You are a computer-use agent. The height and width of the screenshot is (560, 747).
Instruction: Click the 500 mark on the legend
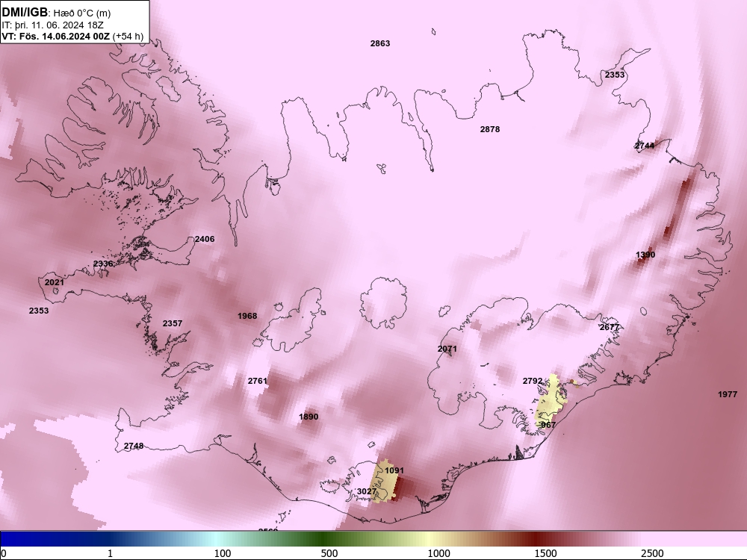coord(329,553)
